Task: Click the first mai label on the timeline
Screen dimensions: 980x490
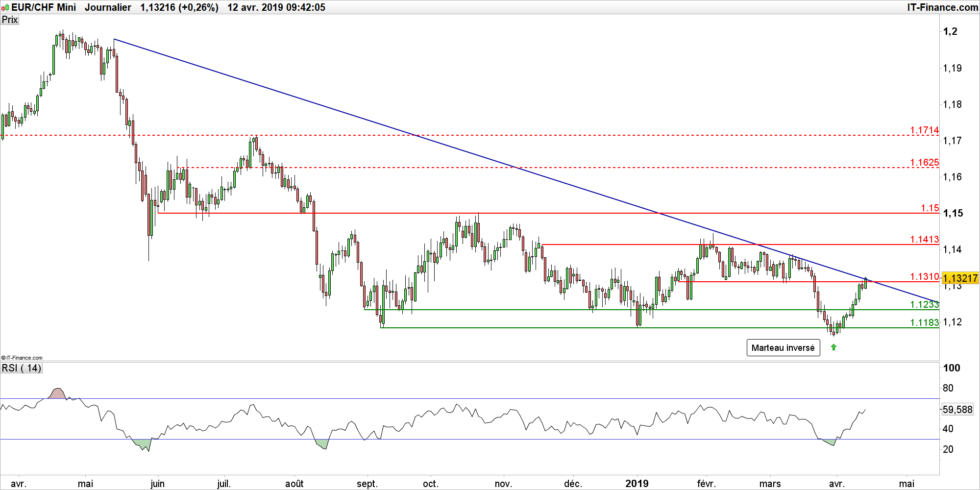Action: [x=85, y=484]
